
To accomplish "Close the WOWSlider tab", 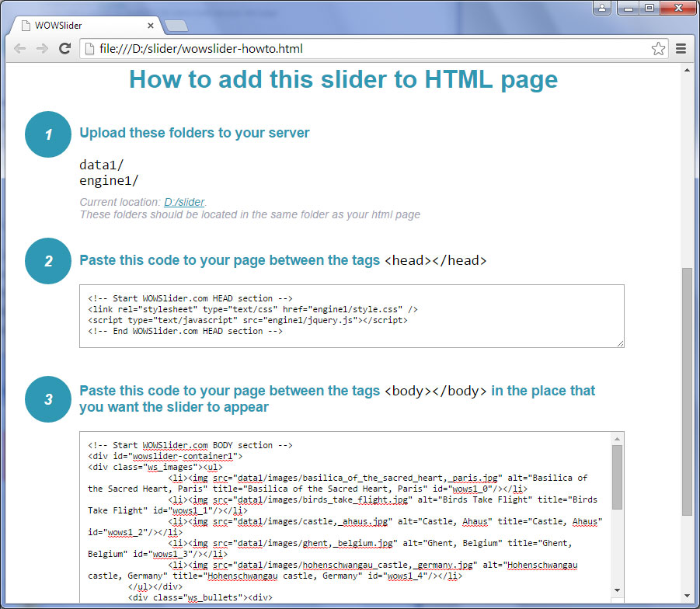I will click(151, 26).
